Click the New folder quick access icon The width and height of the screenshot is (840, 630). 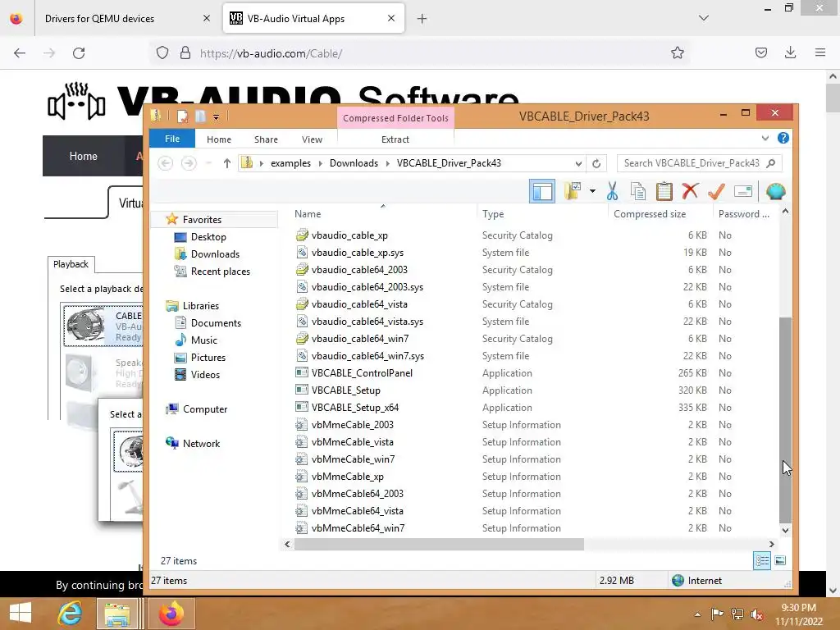[x=200, y=116]
